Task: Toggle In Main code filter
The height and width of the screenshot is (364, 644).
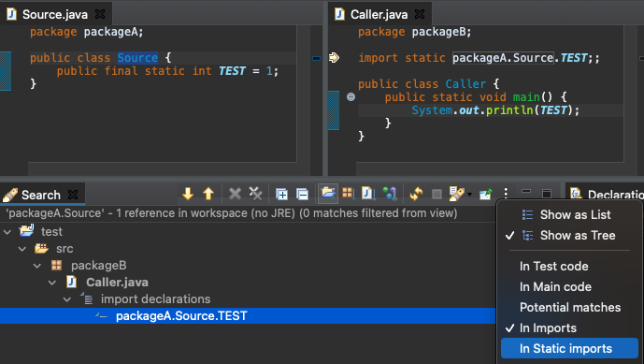Action: coord(569,286)
